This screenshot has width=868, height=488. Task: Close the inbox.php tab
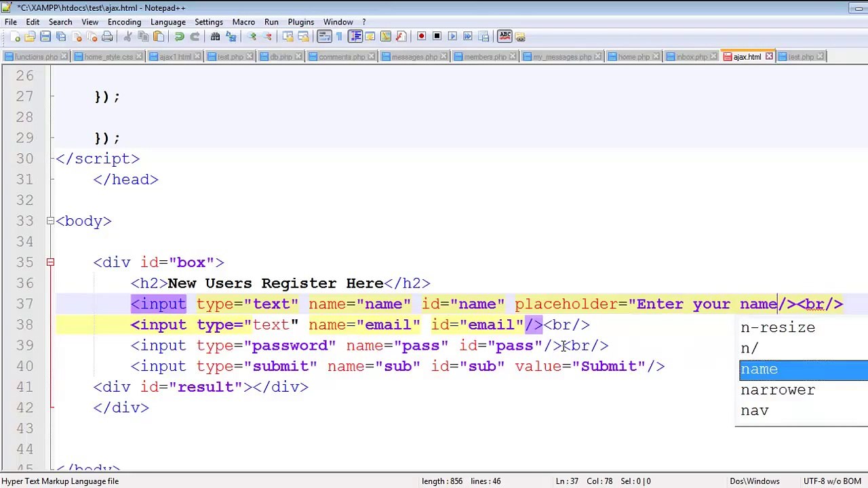tap(713, 57)
